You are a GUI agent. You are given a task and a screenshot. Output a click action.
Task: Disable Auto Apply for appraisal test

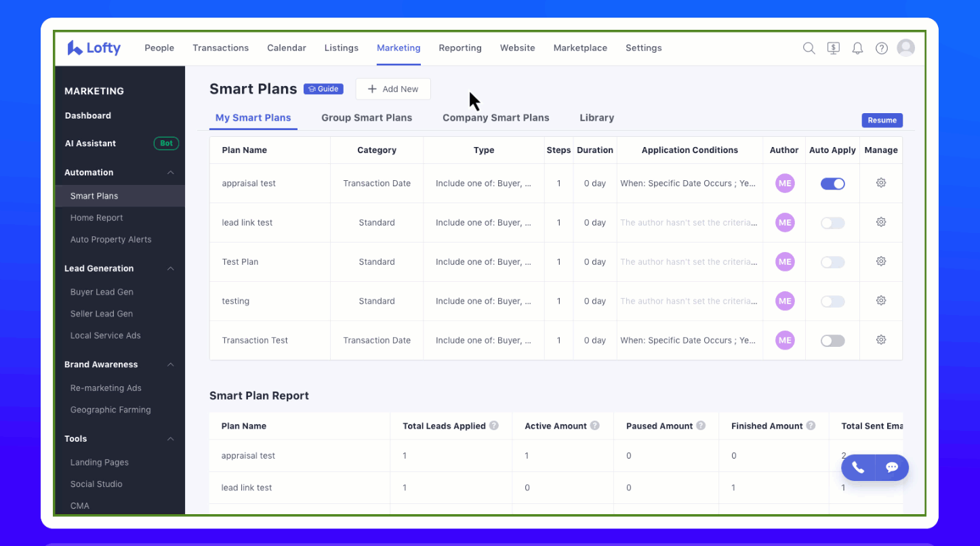coord(832,184)
